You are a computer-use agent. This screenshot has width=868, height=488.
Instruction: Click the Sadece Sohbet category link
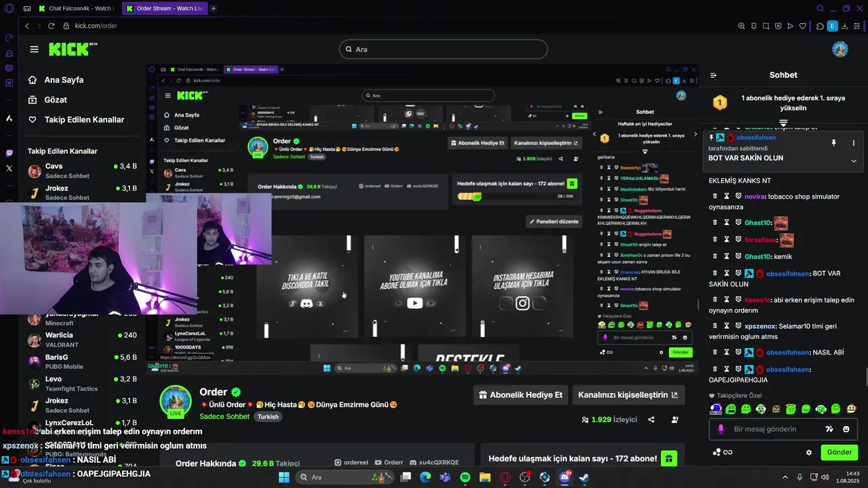pyautogui.click(x=224, y=416)
